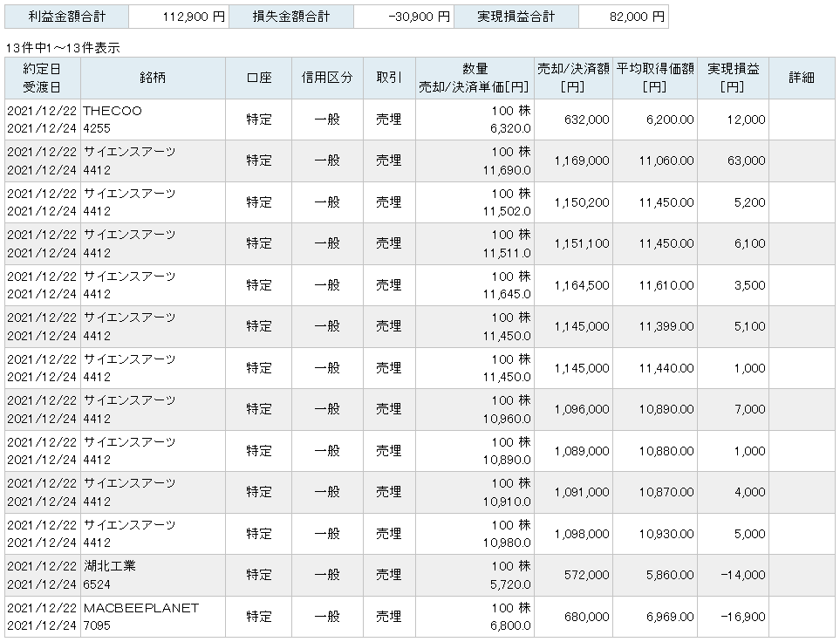Click the 銘柄 column header
The height and width of the screenshot is (642, 840).
[153, 78]
